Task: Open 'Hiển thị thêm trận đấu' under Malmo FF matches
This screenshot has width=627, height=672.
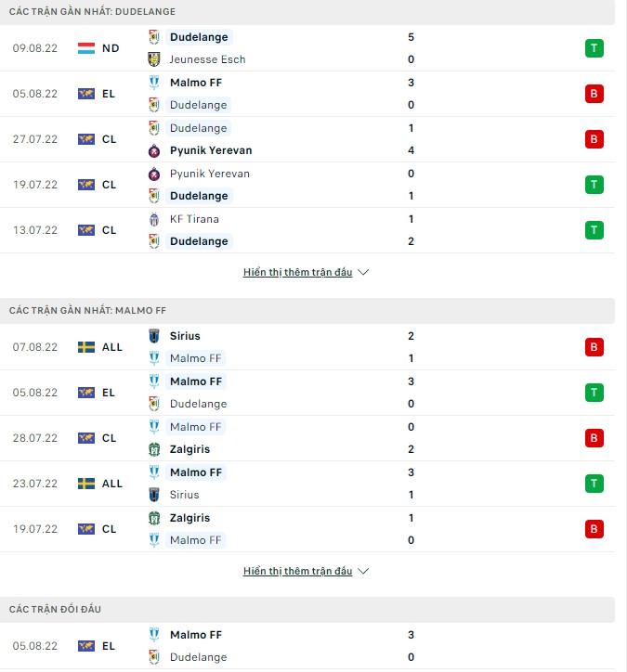Action: [x=297, y=572]
